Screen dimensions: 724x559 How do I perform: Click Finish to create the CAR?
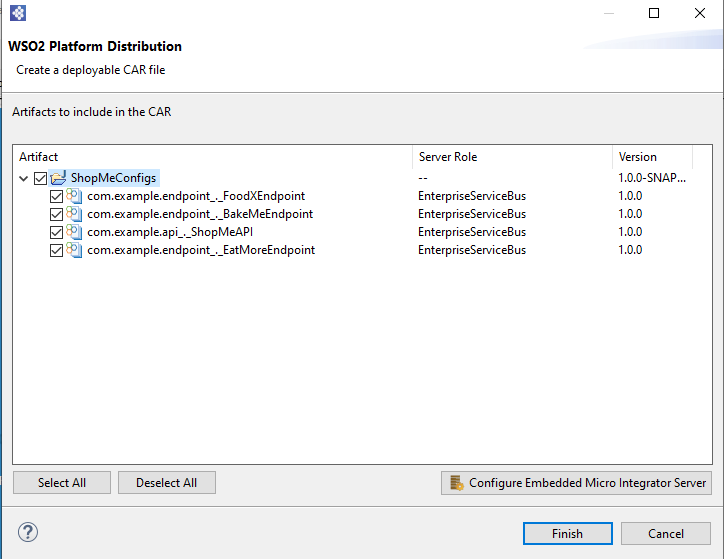pyautogui.click(x=567, y=534)
